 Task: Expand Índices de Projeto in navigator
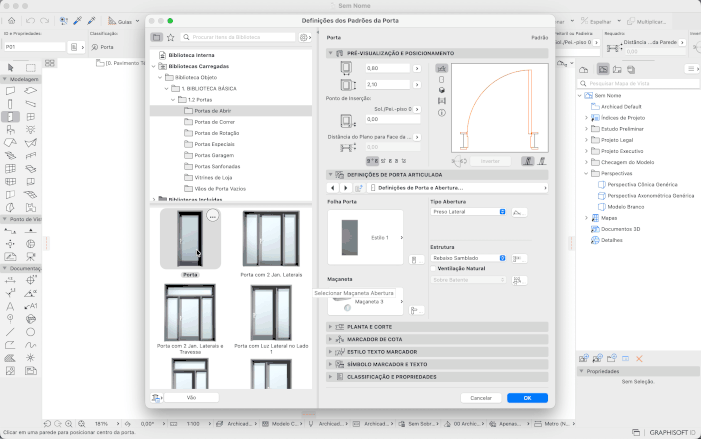pyautogui.click(x=587, y=118)
